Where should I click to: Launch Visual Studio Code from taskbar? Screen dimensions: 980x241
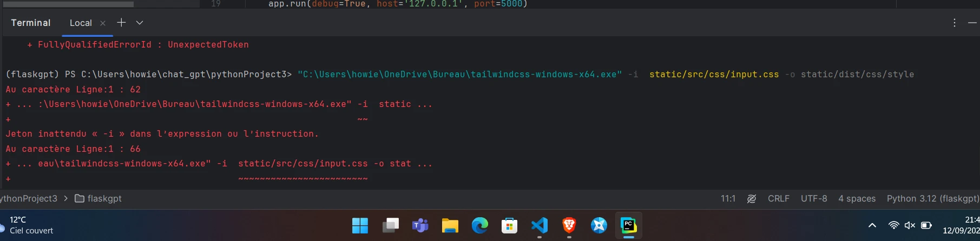point(539,225)
